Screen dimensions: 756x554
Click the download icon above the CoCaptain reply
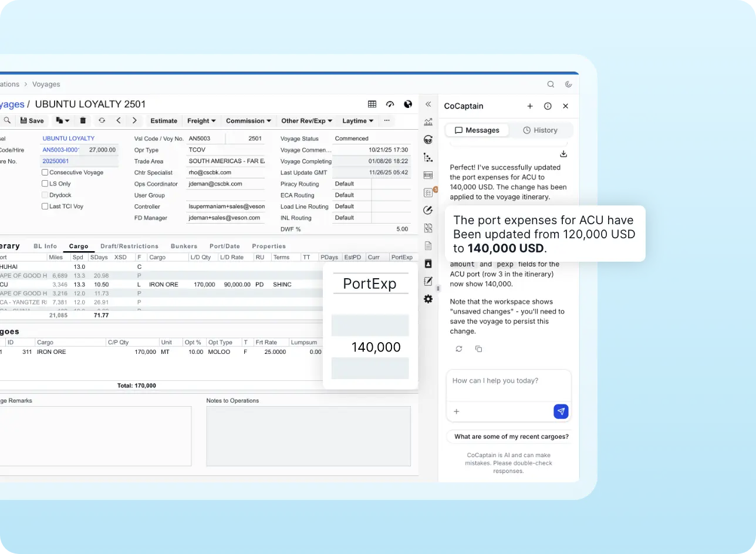563,154
